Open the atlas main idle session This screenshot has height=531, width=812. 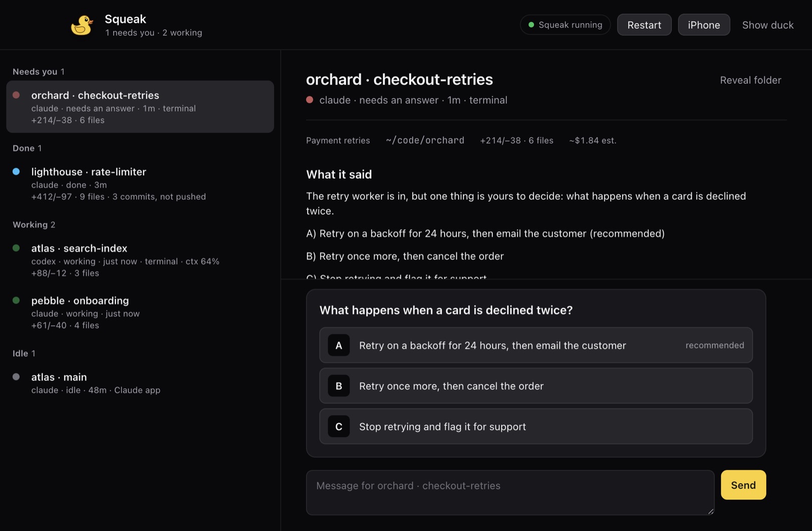click(140, 383)
